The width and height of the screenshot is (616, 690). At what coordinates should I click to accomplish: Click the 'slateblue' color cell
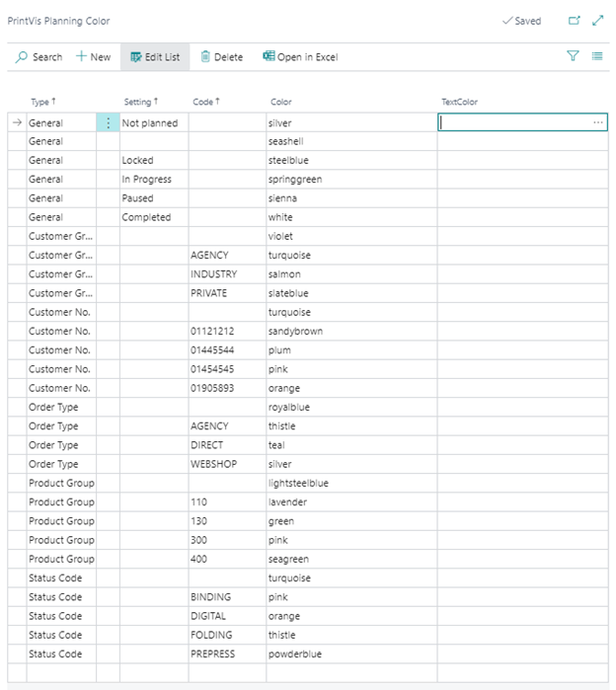pos(351,293)
